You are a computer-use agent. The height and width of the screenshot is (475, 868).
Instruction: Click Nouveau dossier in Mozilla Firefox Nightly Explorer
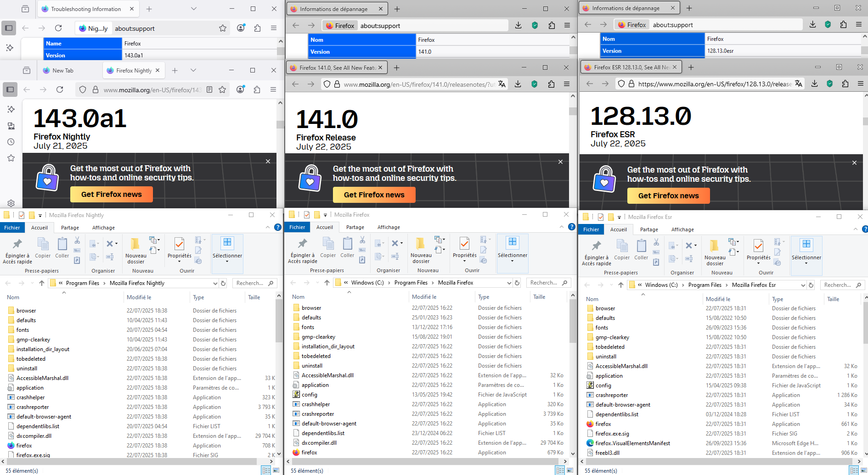[135, 250]
